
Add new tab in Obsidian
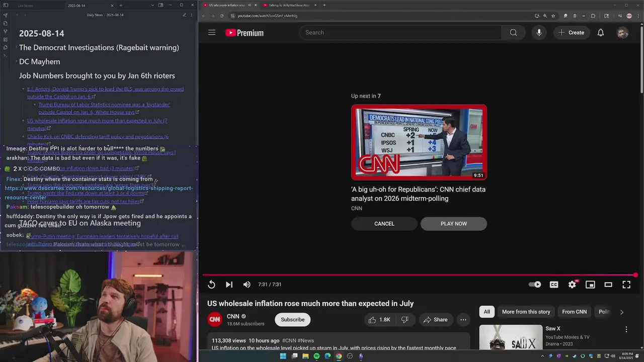[121, 6]
